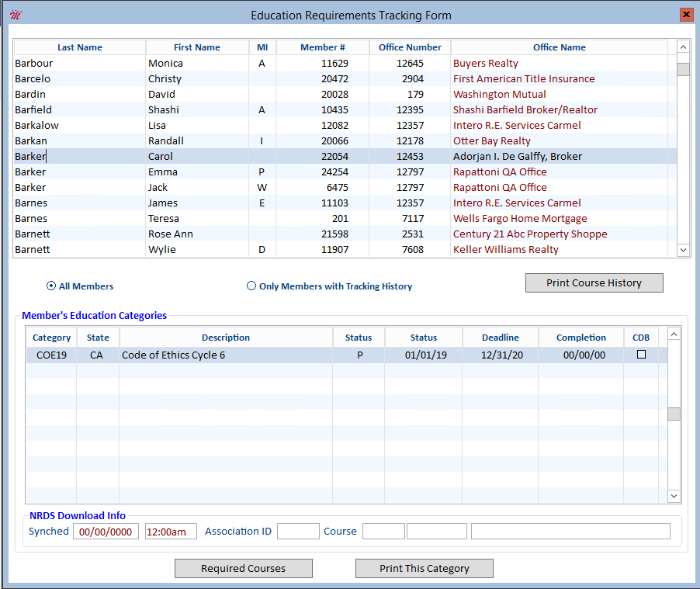
Task: Click the MI column header
Action: (262, 47)
